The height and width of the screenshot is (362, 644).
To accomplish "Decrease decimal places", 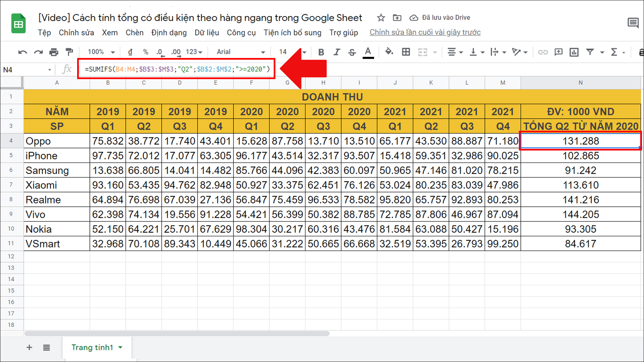I will tap(160, 52).
